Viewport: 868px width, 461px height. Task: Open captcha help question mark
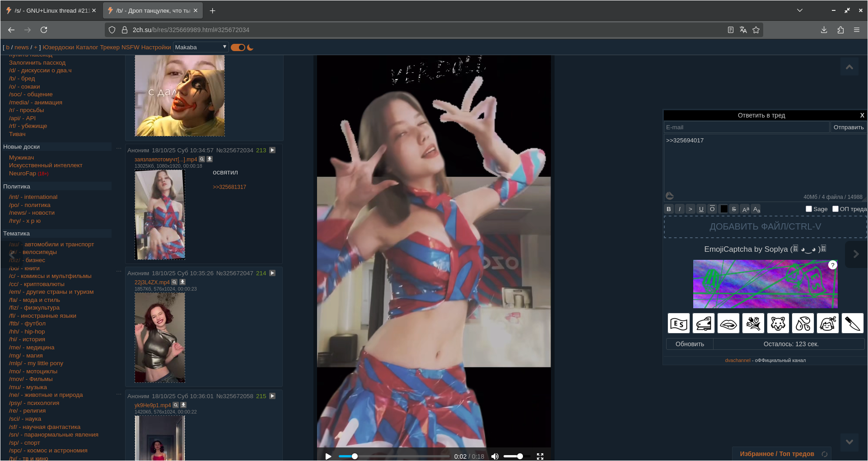pyautogui.click(x=833, y=265)
